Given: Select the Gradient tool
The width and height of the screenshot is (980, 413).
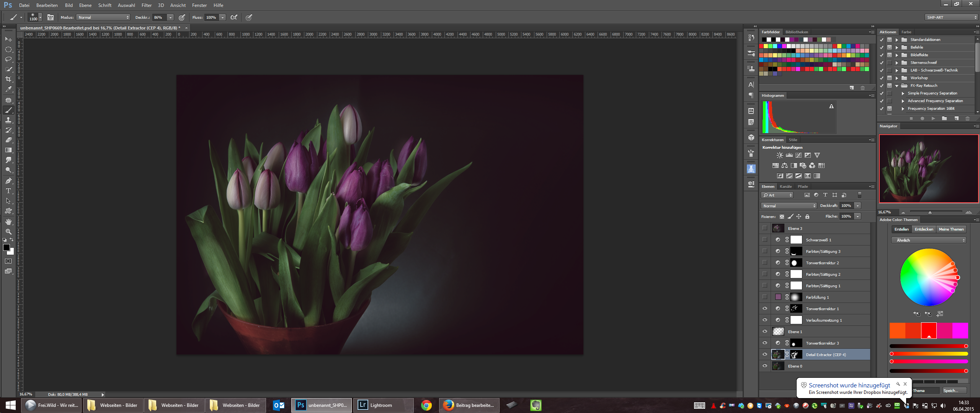Looking at the screenshot, I should (x=8, y=150).
